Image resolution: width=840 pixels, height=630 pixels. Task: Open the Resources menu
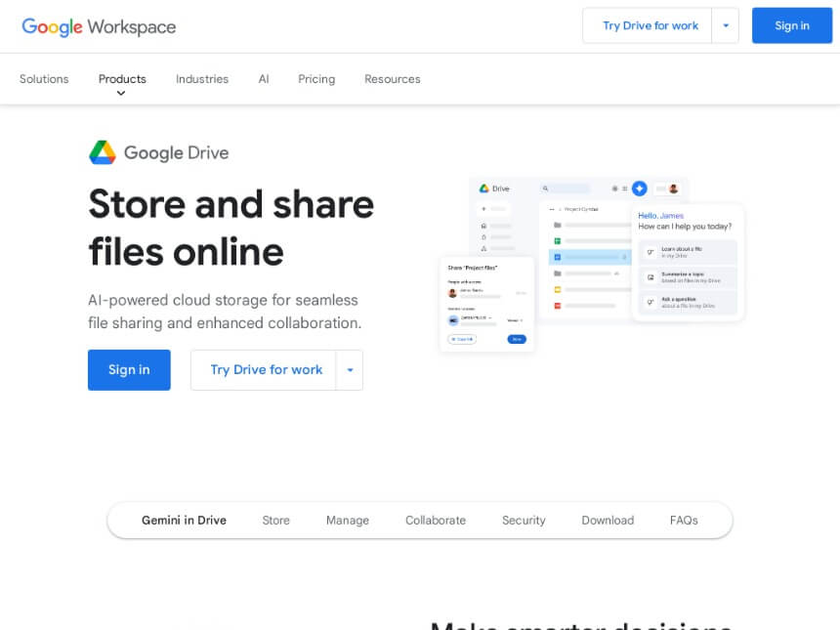[393, 79]
